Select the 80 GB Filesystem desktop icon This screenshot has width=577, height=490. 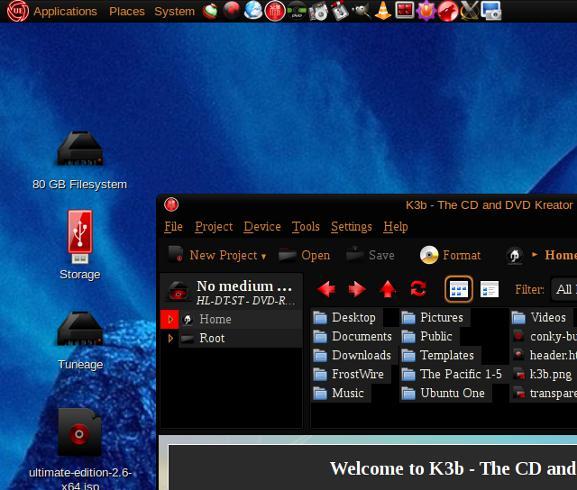tap(80, 160)
